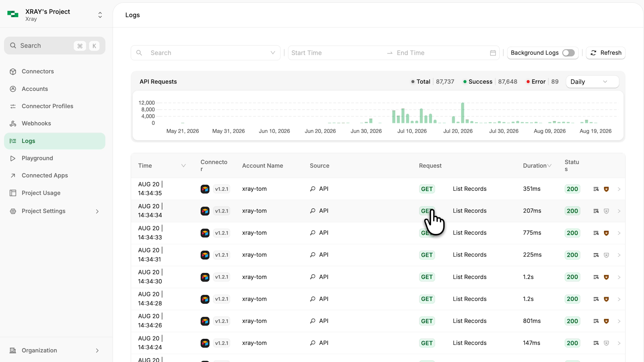Click List Records in the 14:34:30 row
The height and width of the screenshot is (362, 644).
[470, 277]
